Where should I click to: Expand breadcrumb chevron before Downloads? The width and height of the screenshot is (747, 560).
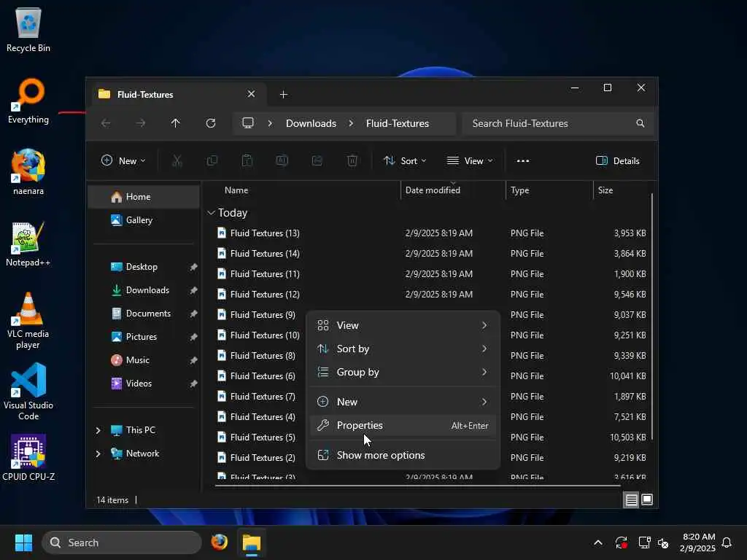point(270,123)
